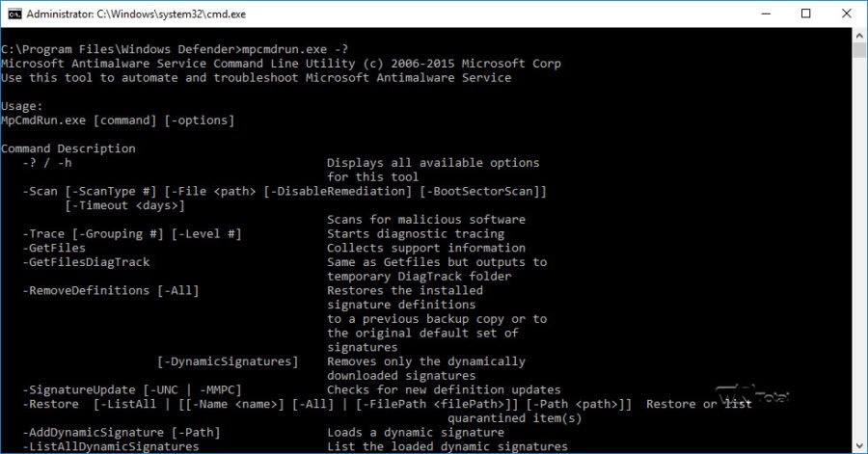Click 'temporary DiagTrack folder' text

[419, 276]
